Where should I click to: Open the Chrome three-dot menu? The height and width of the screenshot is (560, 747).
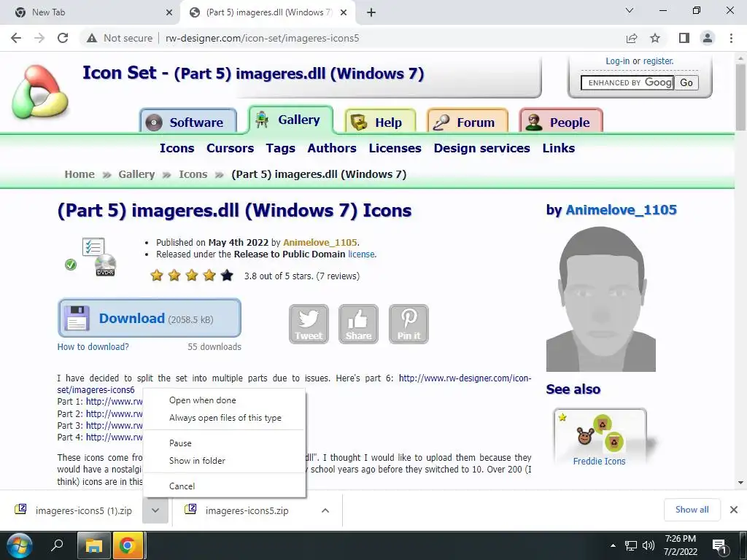coord(731,38)
